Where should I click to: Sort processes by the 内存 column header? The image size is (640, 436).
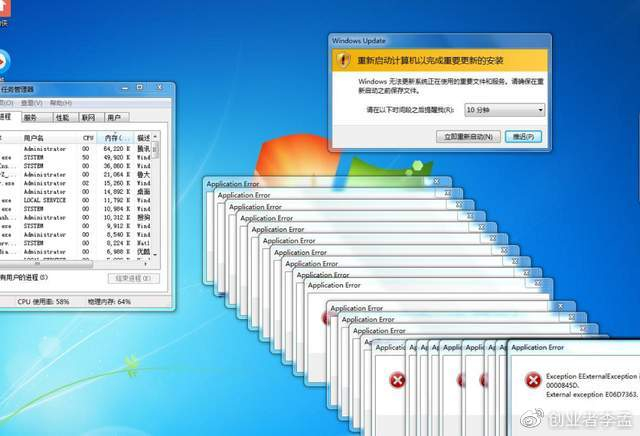(x=115, y=138)
